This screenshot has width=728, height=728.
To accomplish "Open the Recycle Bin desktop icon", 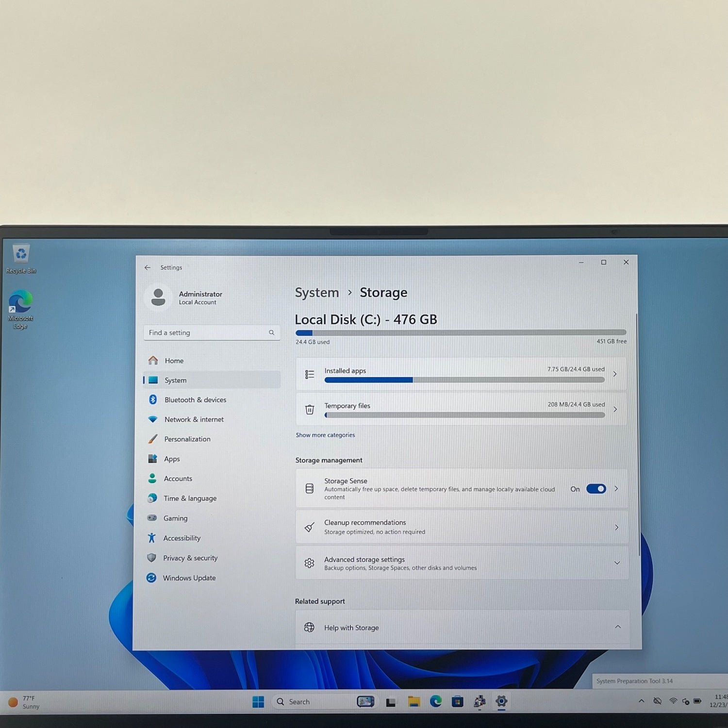I will [21, 254].
